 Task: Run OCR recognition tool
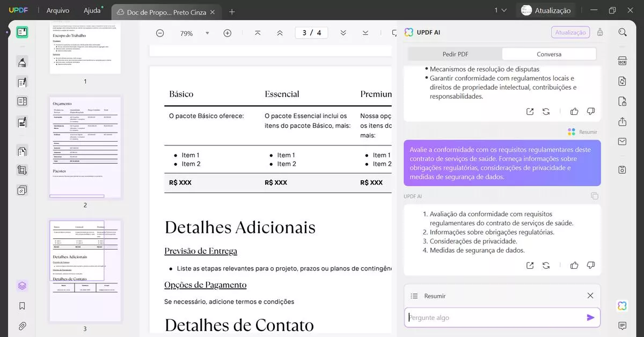tap(623, 61)
